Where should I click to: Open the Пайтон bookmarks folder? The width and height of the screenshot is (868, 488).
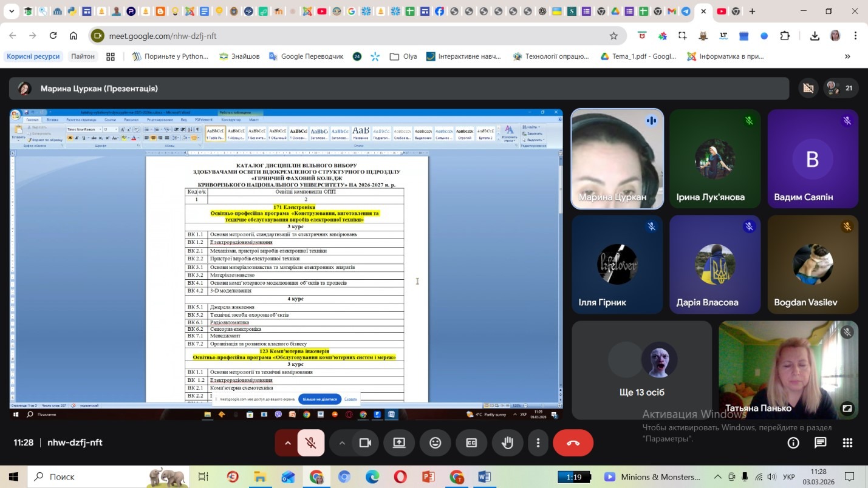pyautogui.click(x=83, y=56)
